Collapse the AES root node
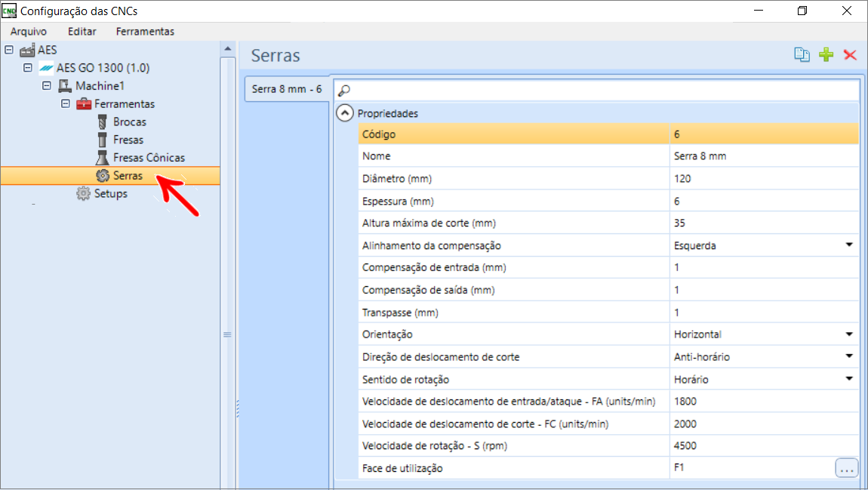This screenshot has width=868, height=490. click(9, 50)
